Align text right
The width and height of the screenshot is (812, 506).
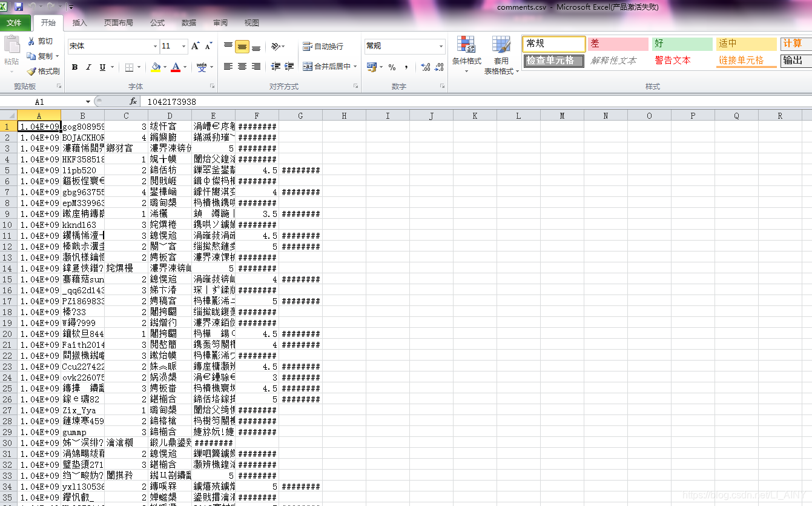(x=256, y=67)
